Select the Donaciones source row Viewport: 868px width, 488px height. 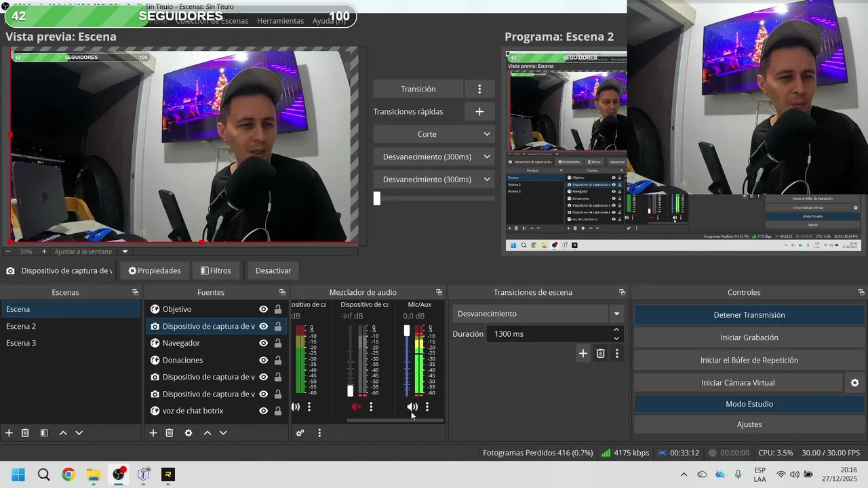point(216,360)
